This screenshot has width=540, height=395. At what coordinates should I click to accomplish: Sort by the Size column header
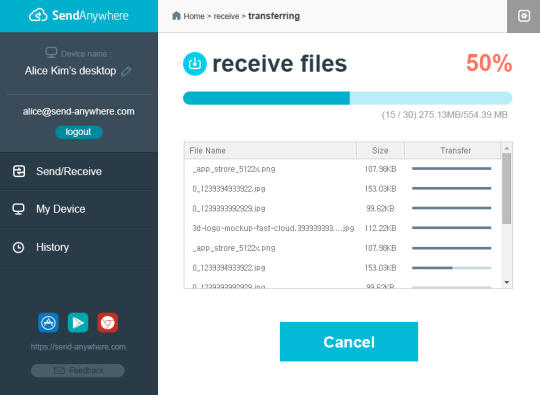[x=380, y=150]
